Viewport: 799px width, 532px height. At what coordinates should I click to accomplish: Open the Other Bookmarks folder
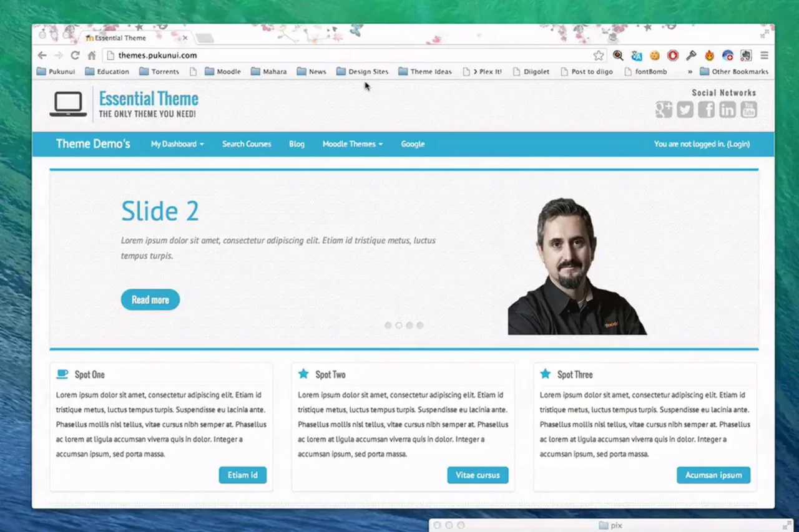click(x=734, y=72)
